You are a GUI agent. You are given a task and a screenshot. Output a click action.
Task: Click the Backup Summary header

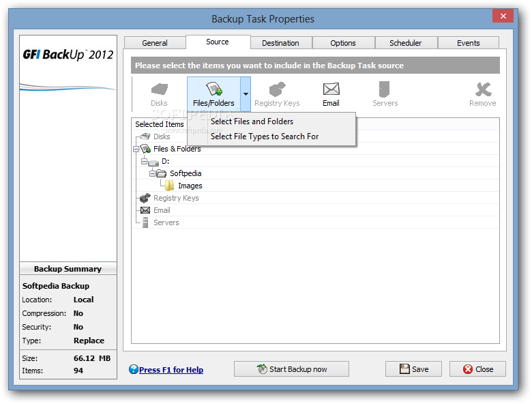tap(68, 269)
